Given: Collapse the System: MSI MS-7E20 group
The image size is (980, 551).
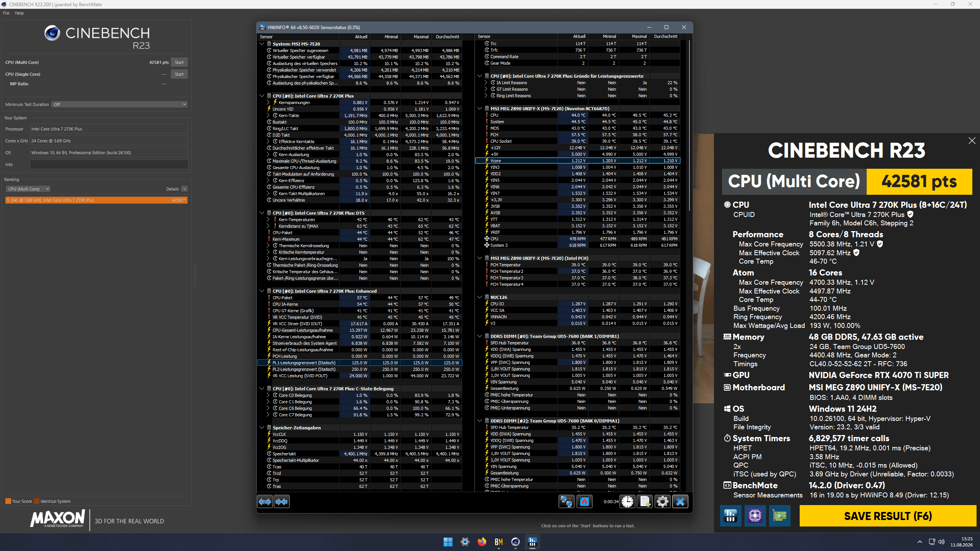Looking at the screenshot, I should tap(262, 44).
